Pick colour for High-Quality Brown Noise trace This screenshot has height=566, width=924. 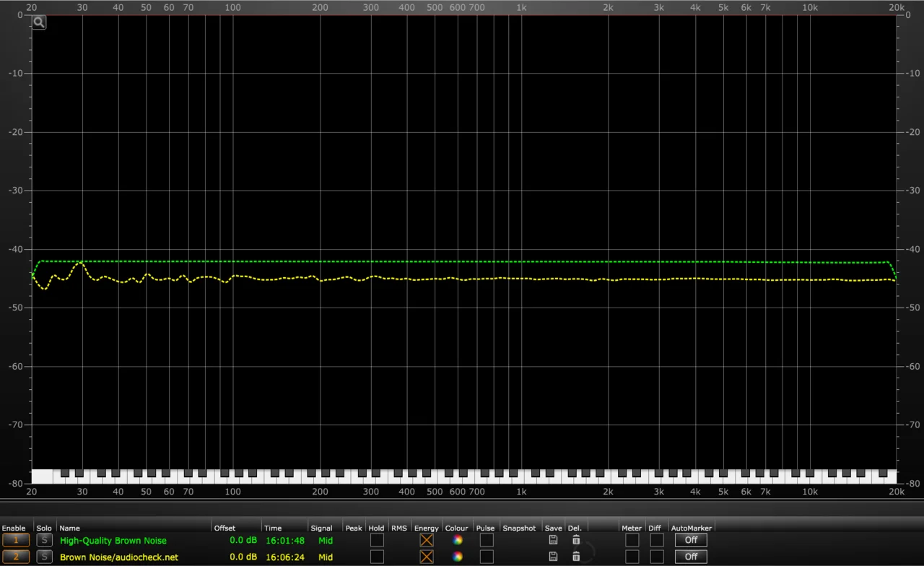tap(457, 540)
